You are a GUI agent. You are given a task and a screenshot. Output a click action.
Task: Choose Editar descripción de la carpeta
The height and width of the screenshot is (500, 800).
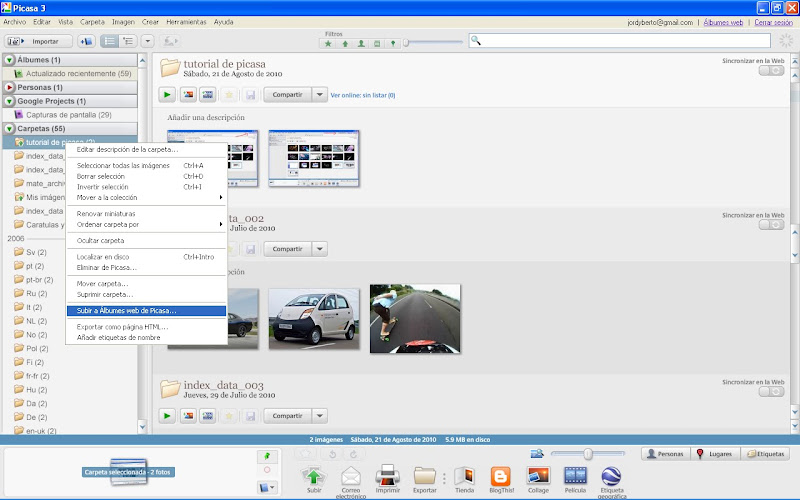point(146,149)
